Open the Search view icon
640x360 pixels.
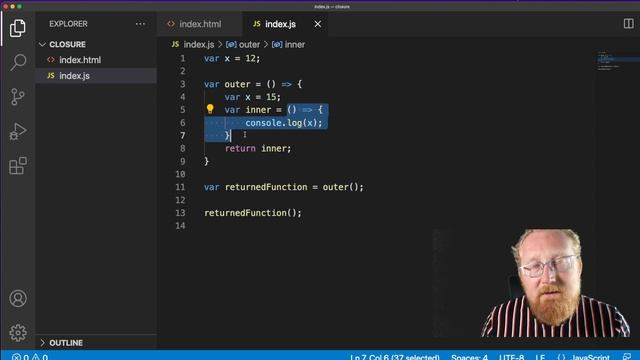click(x=18, y=62)
